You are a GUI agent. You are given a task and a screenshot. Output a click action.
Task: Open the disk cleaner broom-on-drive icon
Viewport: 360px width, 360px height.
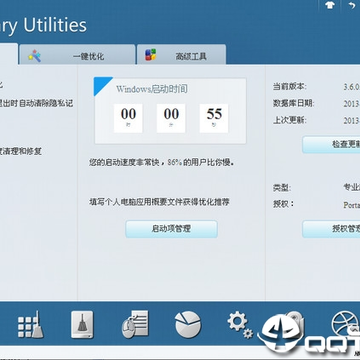click(x=82, y=325)
